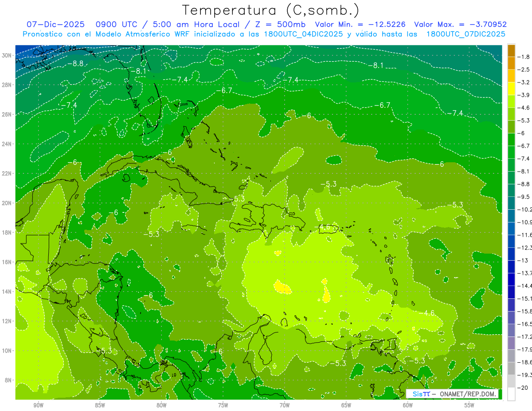Click the colorbar tick label -3.9
532x411 pixels.
[524, 95]
